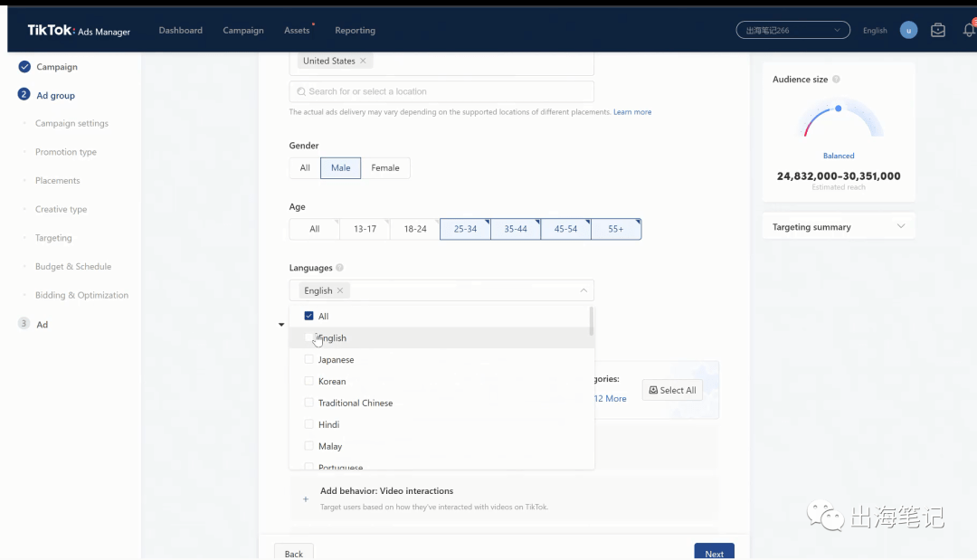
Task: Go to Creative type section
Action: 62,209
